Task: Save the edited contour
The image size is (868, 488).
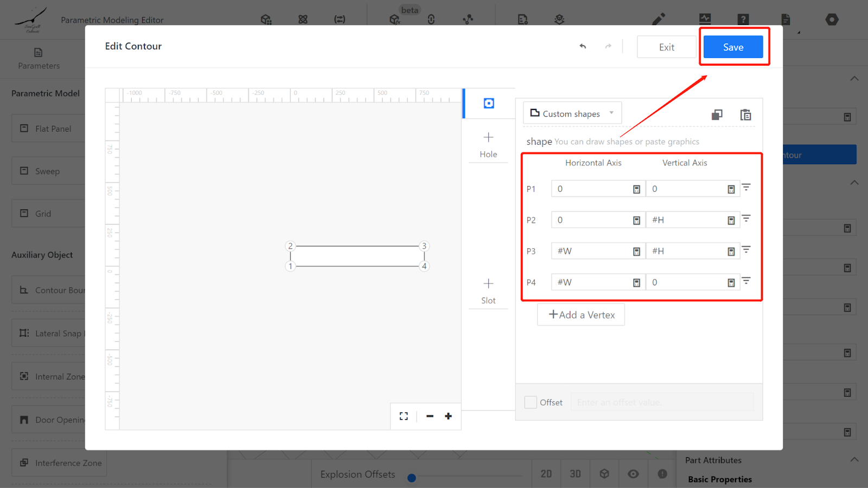Action: [733, 47]
